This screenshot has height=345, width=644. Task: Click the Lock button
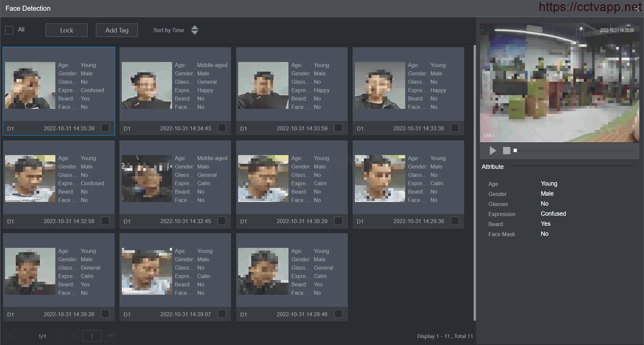[x=66, y=30]
